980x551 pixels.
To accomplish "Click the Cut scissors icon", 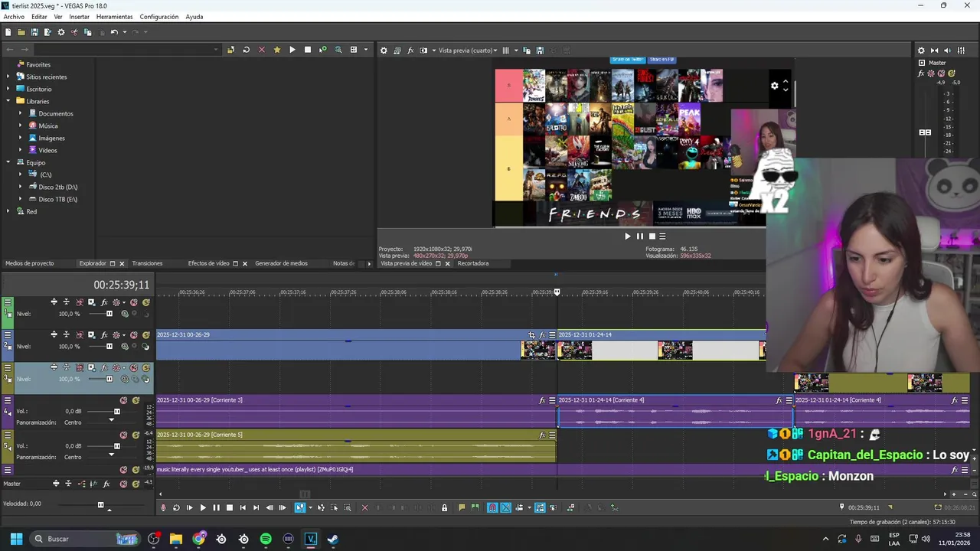I will pos(74,32).
